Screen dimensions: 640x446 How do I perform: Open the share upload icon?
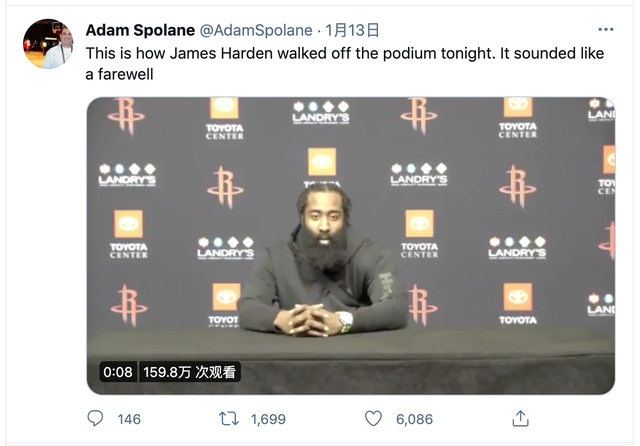(520, 419)
